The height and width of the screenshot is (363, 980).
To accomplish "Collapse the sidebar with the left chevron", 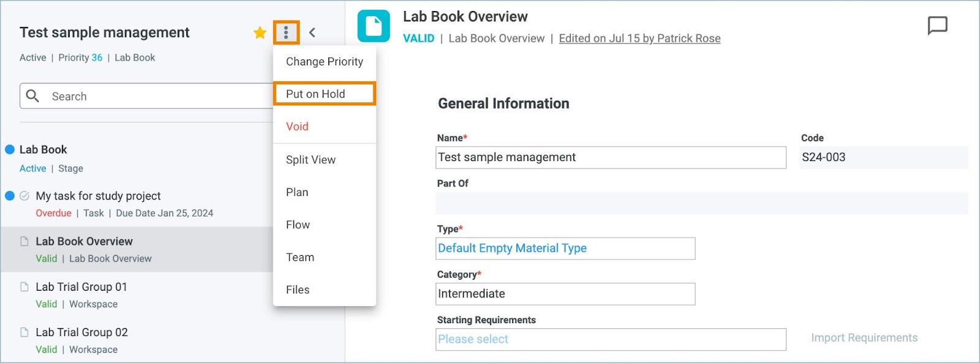I will coord(312,32).
